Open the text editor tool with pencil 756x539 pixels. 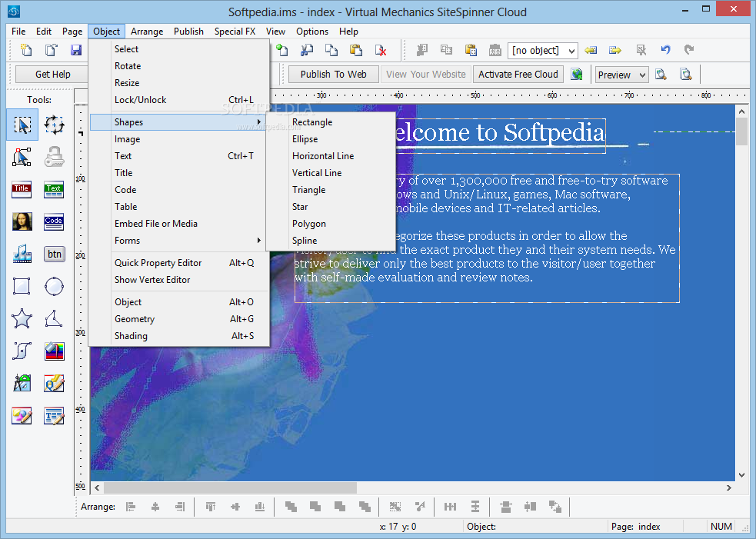[54, 415]
